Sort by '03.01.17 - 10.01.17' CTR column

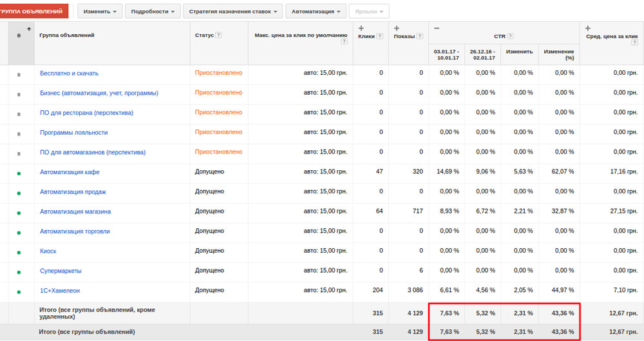point(446,55)
